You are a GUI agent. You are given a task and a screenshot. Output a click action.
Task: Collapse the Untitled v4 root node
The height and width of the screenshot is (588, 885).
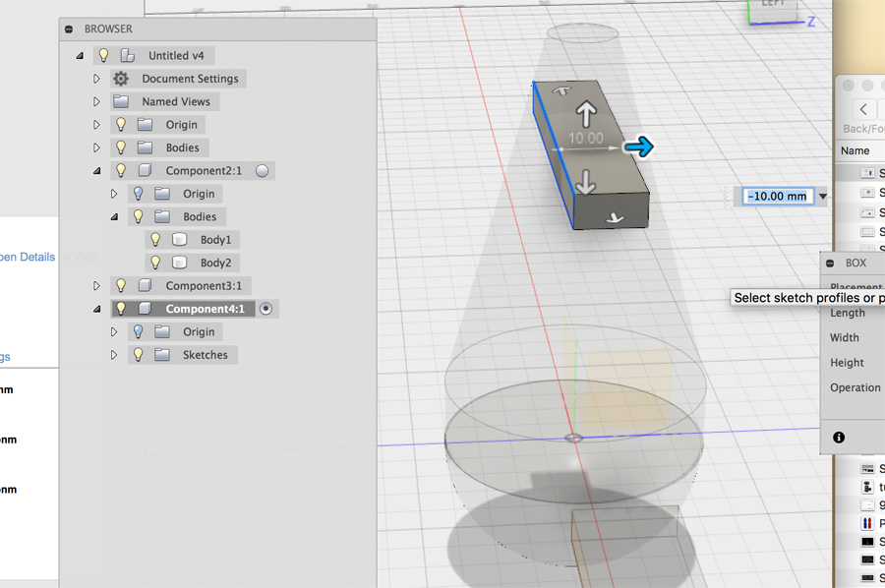[80, 56]
